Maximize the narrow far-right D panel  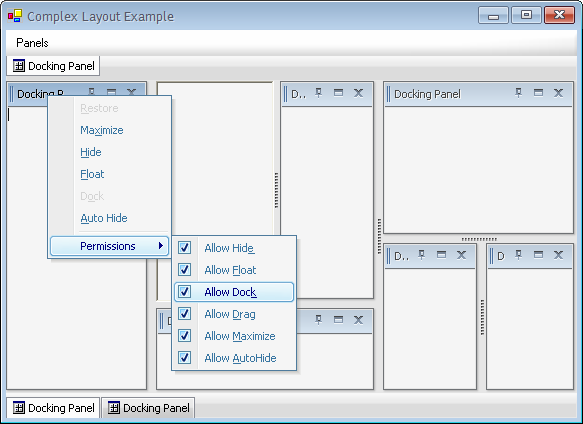click(538, 255)
